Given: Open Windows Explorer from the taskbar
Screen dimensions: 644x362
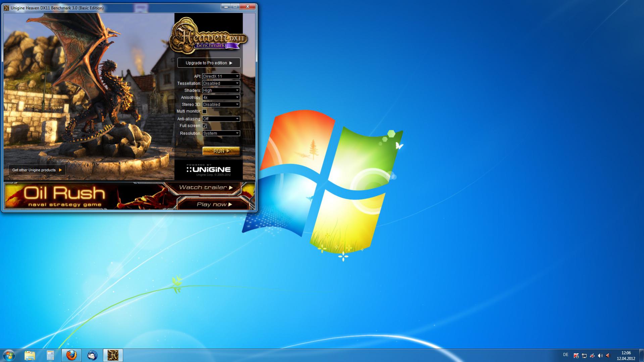Looking at the screenshot, I should [x=30, y=355].
